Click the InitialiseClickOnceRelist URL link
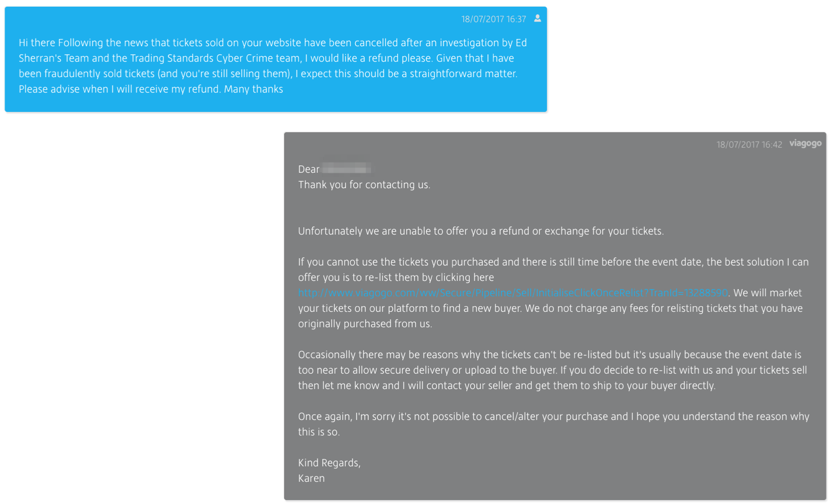Viewport: 830px width, 504px height. pos(512,293)
